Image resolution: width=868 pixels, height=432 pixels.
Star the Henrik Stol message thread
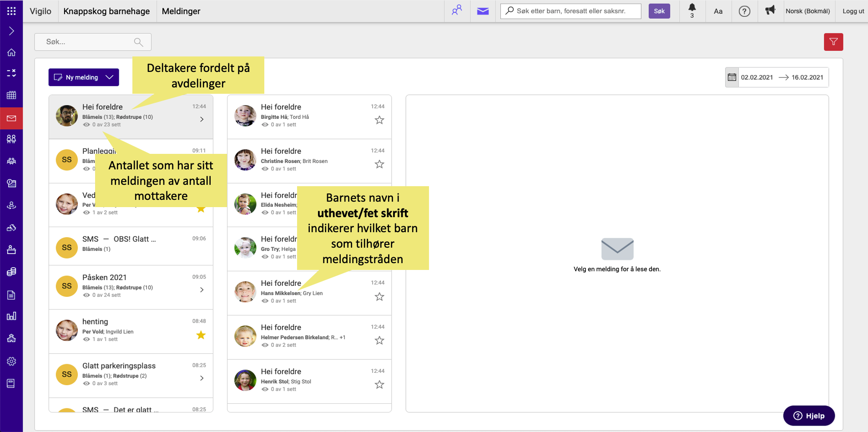tap(379, 385)
